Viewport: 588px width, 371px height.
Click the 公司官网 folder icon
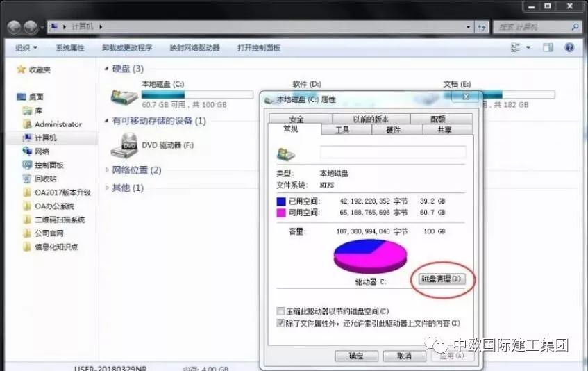(x=27, y=233)
